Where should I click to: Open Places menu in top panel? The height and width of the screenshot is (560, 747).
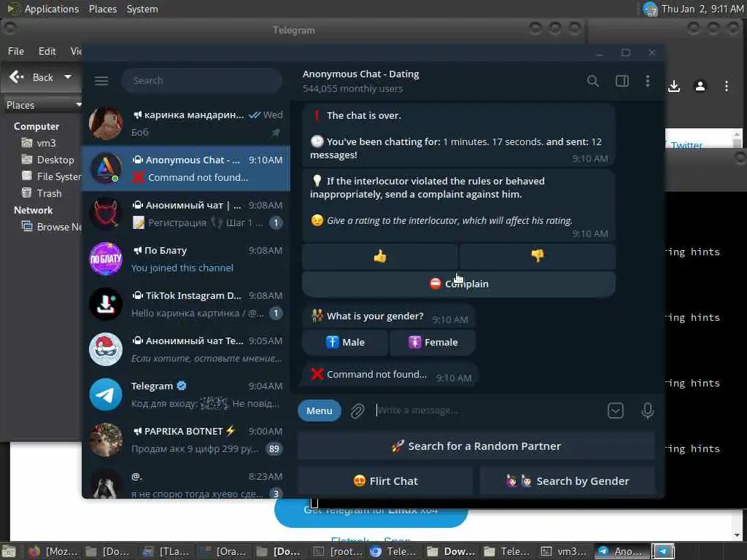click(102, 9)
